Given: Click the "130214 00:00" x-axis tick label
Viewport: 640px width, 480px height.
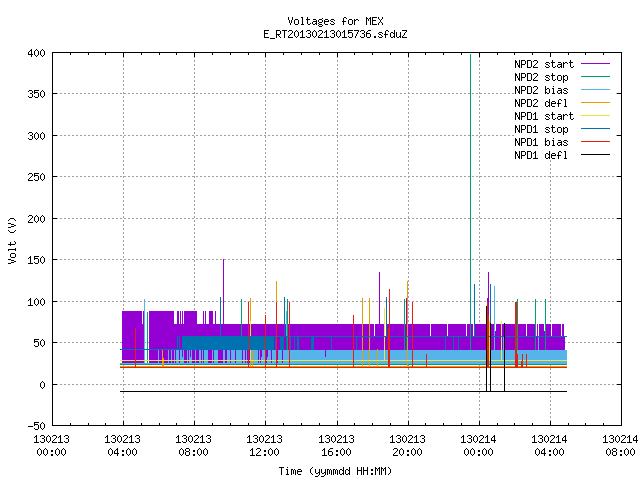Looking at the screenshot, I should pos(478,446).
